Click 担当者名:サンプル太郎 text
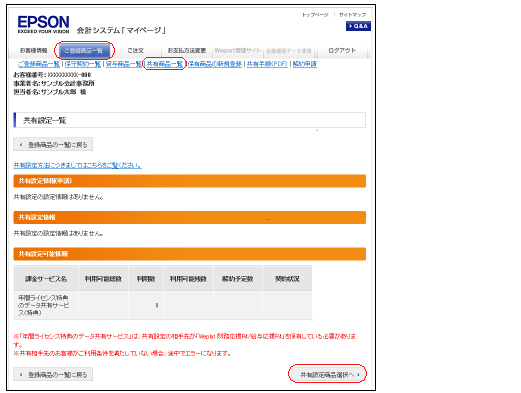 click(50, 92)
